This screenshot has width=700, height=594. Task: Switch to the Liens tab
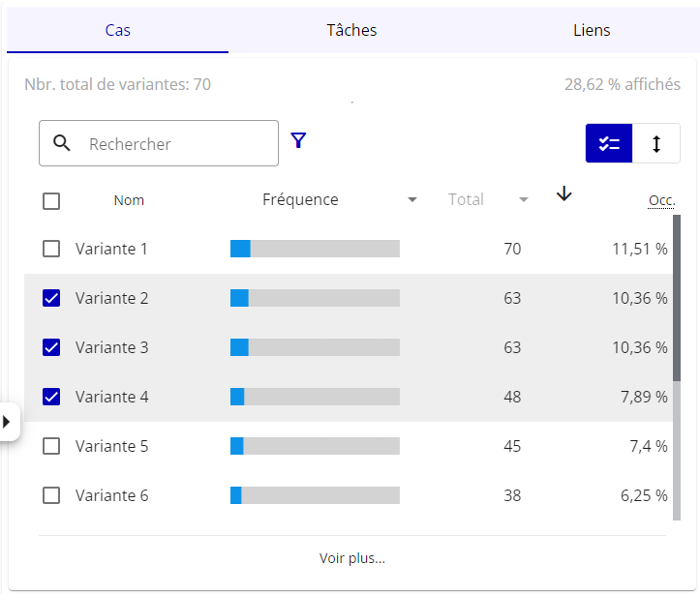(592, 30)
